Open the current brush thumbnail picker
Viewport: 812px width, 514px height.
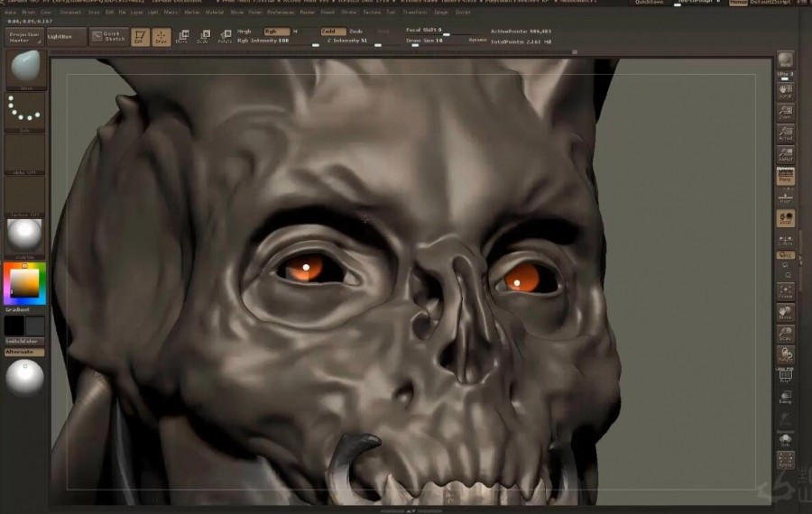(25, 69)
